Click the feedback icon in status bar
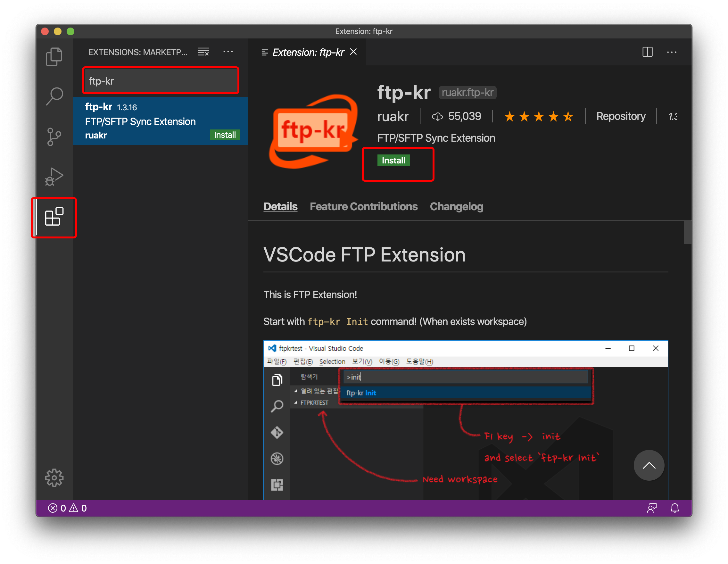 tap(652, 508)
